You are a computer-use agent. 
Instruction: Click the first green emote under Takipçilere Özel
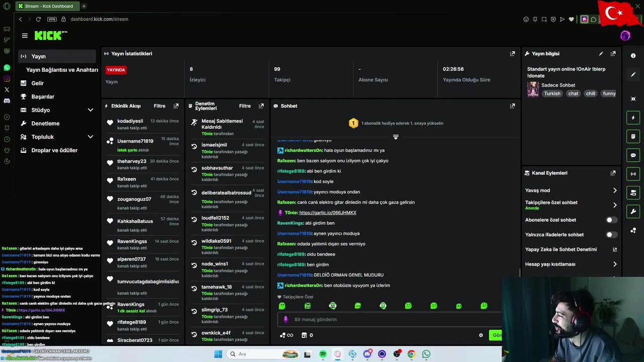(282, 306)
